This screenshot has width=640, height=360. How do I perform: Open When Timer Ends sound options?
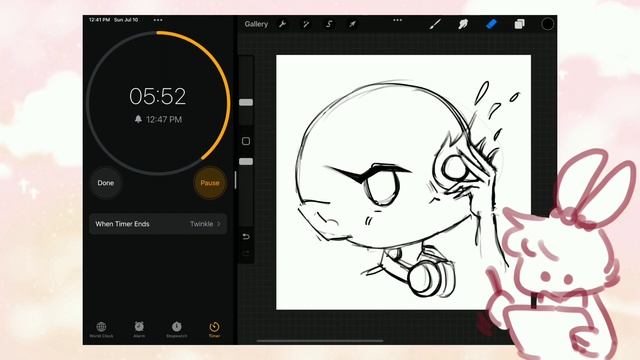click(x=158, y=224)
